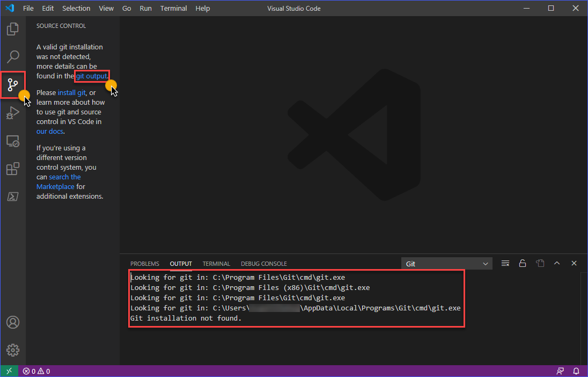
Task: Clear the Git output panel
Action: pyautogui.click(x=505, y=263)
